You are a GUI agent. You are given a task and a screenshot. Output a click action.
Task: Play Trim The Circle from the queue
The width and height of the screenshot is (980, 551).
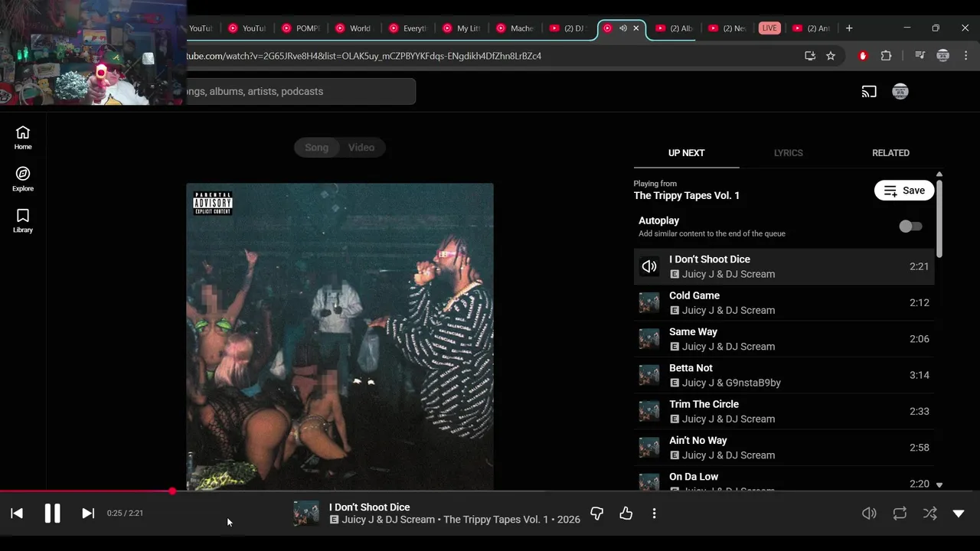784,411
